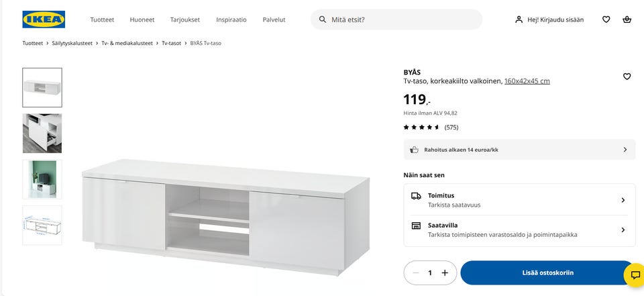Click the user profile icon
This screenshot has width=644, height=296.
pos(519,19)
